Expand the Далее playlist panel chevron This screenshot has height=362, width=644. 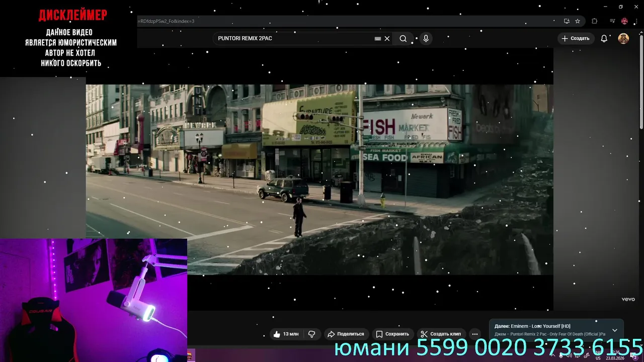pos(614,330)
